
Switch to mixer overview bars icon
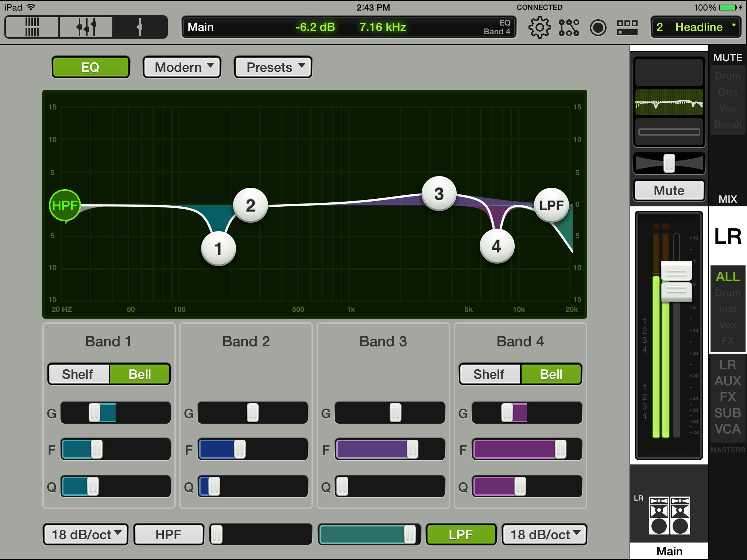32,27
